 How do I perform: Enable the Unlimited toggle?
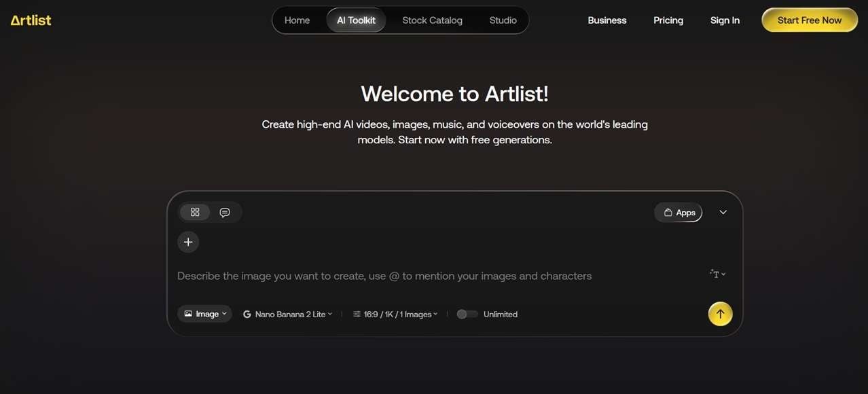(x=467, y=314)
